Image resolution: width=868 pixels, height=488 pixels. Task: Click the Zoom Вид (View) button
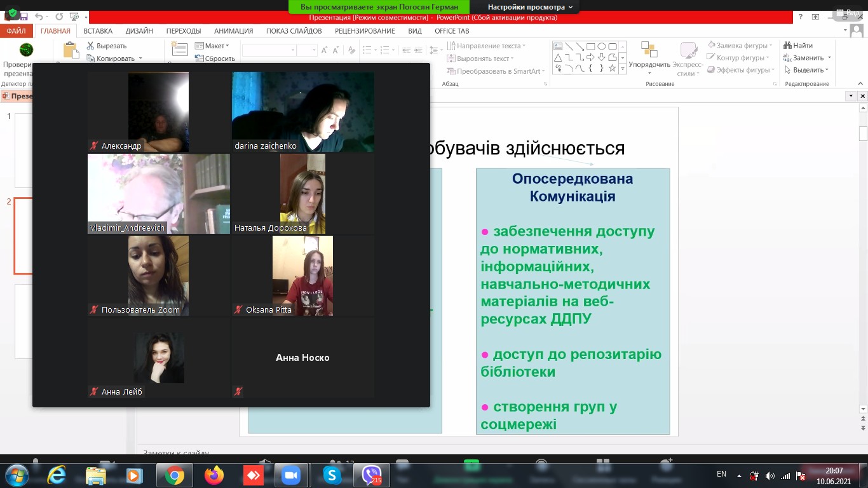point(848,12)
